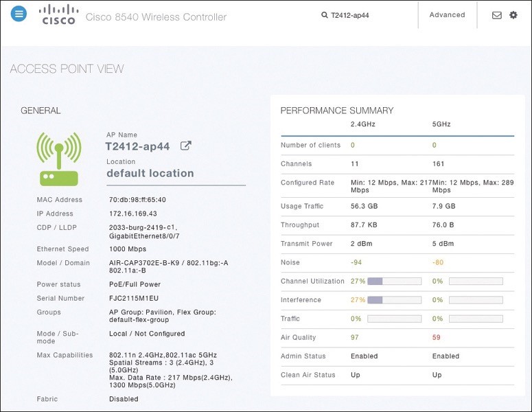The image size is (532, 412).
Task: Click Throughput value 76.0 B
Action: pyautogui.click(x=443, y=225)
